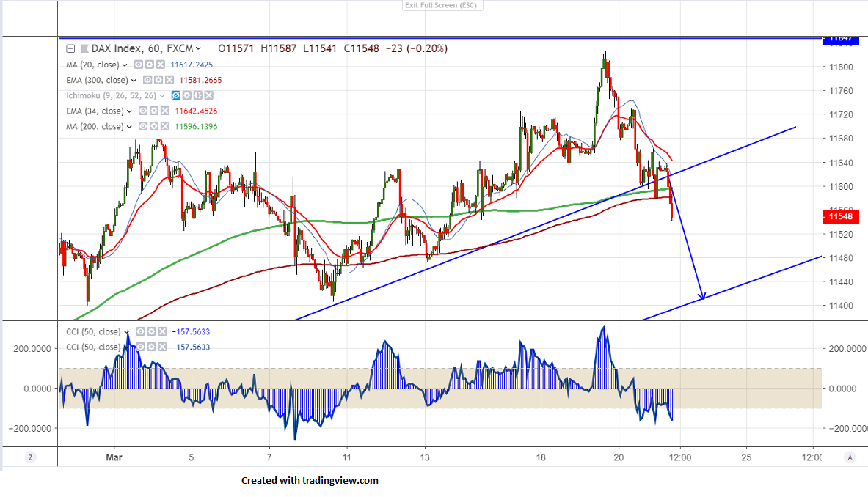Open Ichimoku source code braces icon
The image size is (868, 497).
point(197,95)
